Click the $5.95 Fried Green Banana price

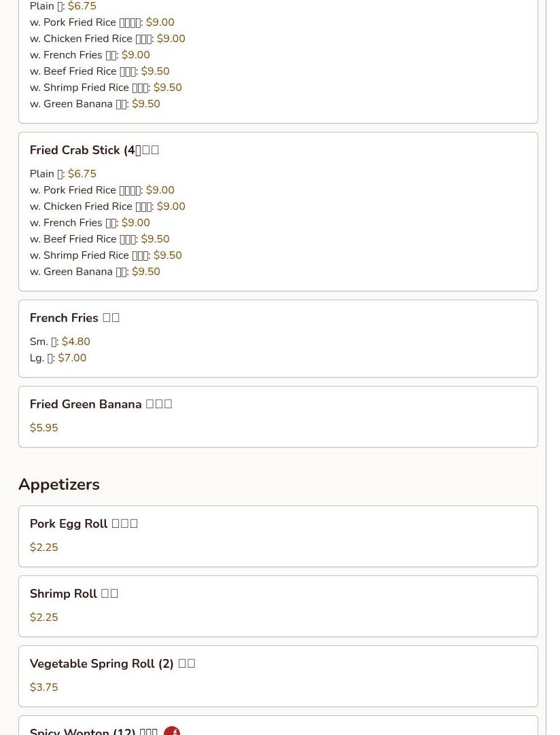pos(44,428)
